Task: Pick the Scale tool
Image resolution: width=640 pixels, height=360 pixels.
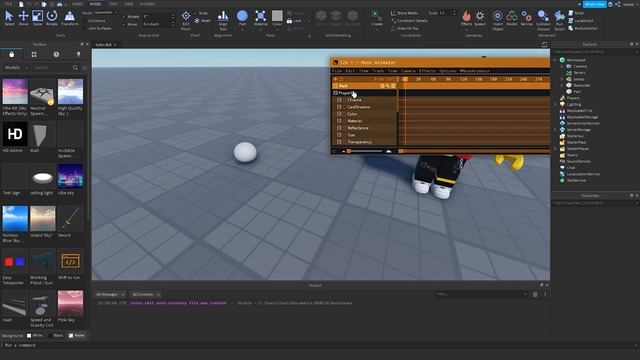Action: coord(38,18)
